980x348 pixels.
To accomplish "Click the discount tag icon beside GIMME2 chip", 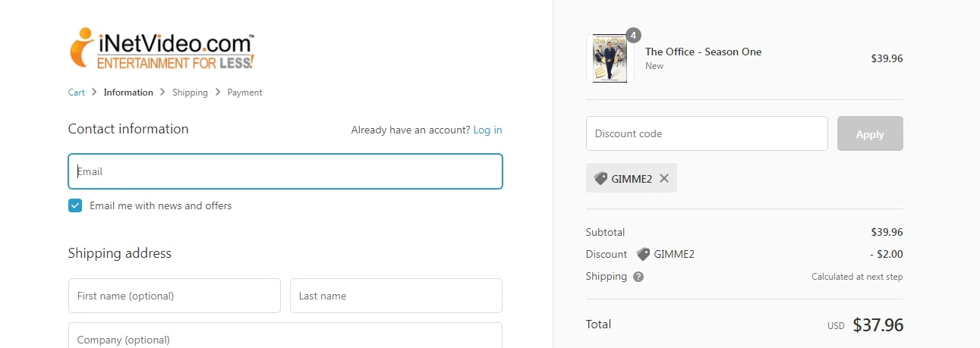I will (x=600, y=178).
